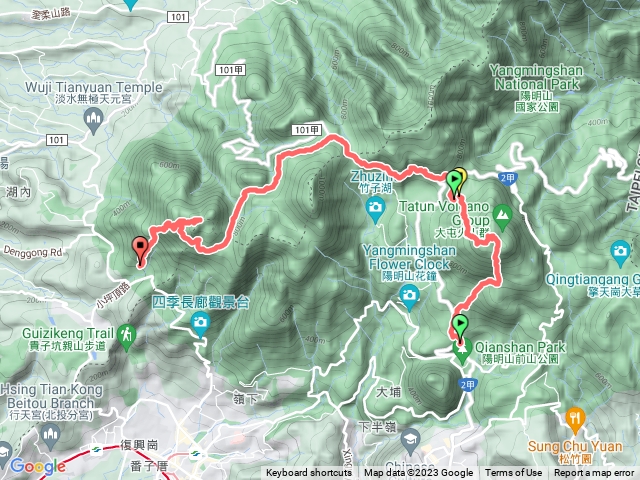Select the Yangmingshan Flower Clock camera icon
This screenshot has height=480, width=640.
(409, 298)
